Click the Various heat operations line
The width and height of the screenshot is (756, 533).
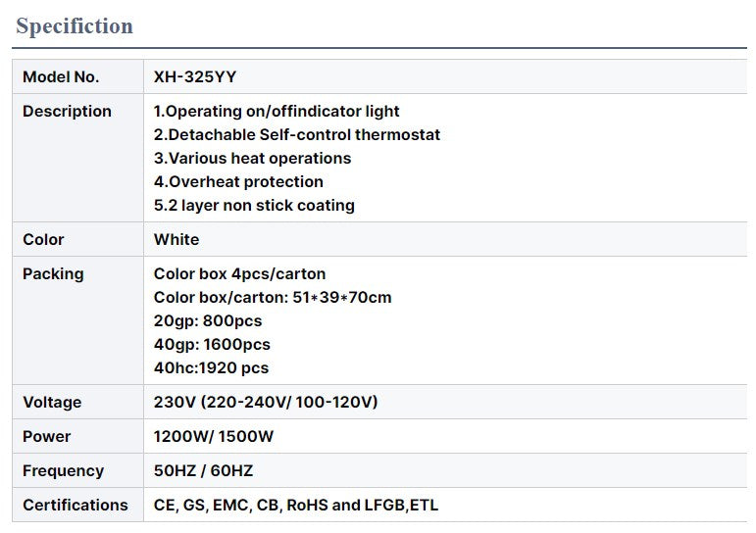[252, 159]
